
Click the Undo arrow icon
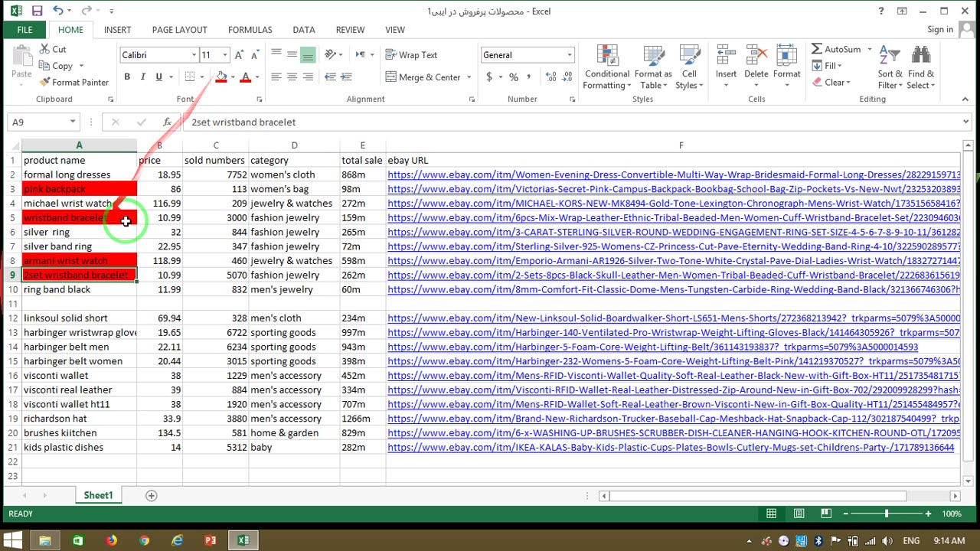click(x=58, y=11)
